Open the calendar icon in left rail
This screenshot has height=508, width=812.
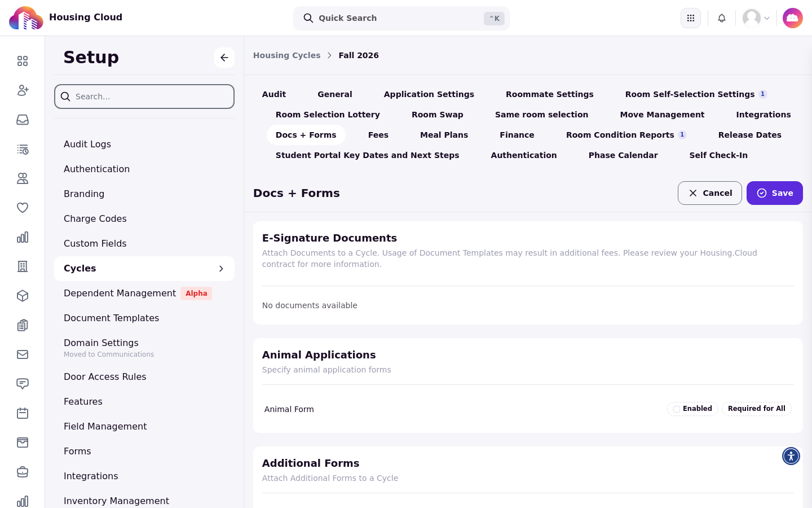click(23, 413)
